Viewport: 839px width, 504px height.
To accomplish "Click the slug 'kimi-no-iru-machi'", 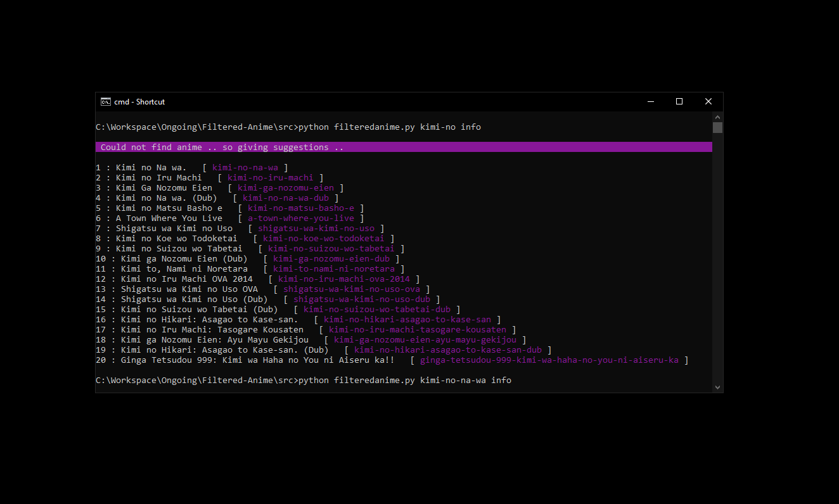I will (271, 178).
